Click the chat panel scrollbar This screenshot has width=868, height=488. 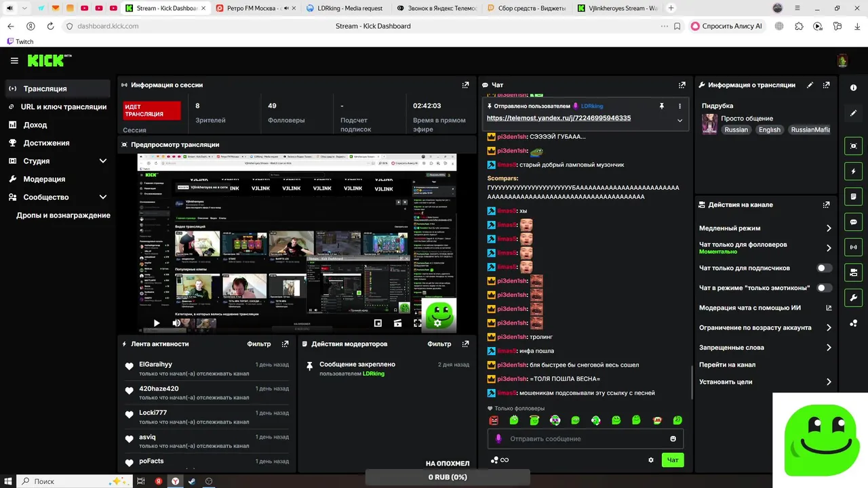(692, 382)
